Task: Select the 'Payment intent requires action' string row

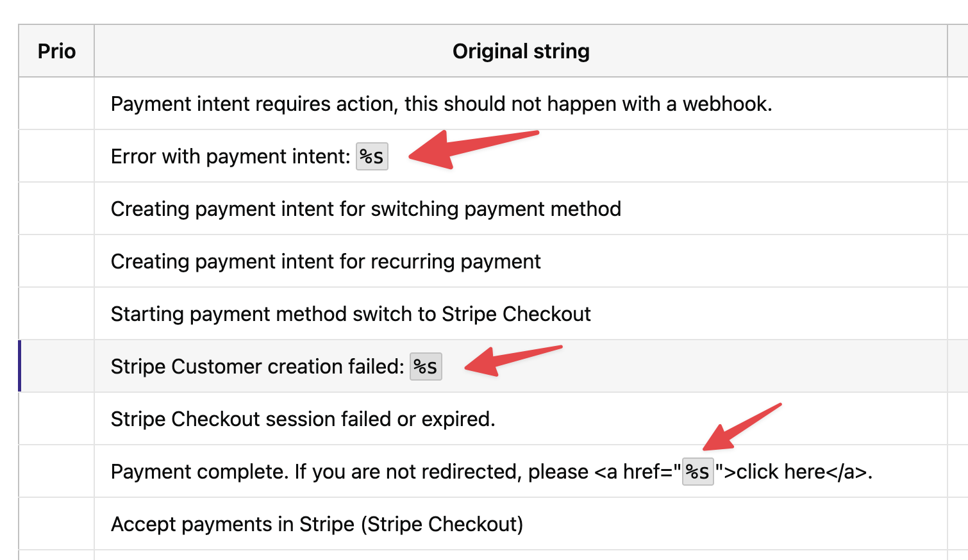Action: click(441, 104)
